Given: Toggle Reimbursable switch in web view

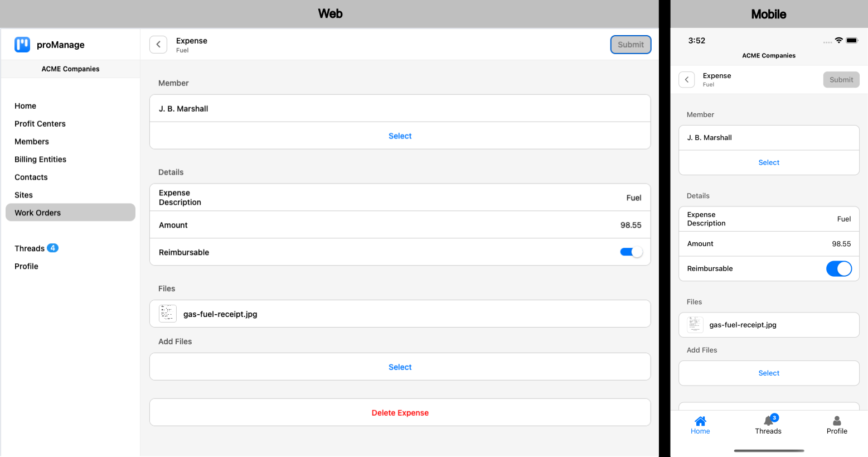Looking at the screenshot, I should [x=631, y=252].
